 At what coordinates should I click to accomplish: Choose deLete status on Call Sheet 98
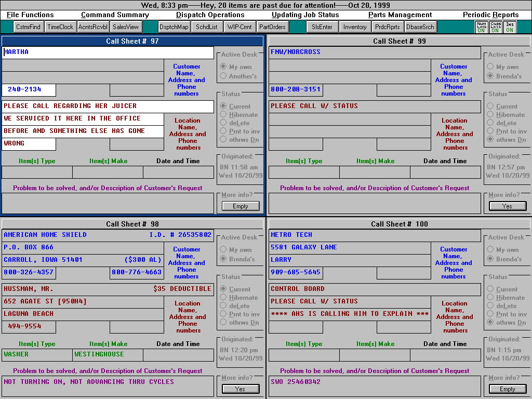click(x=224, y=306)
